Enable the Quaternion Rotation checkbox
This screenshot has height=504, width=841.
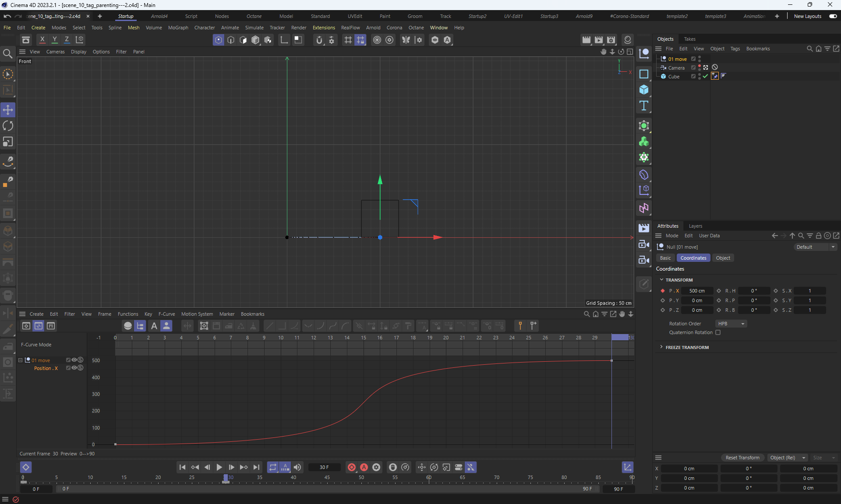point(718,332)
